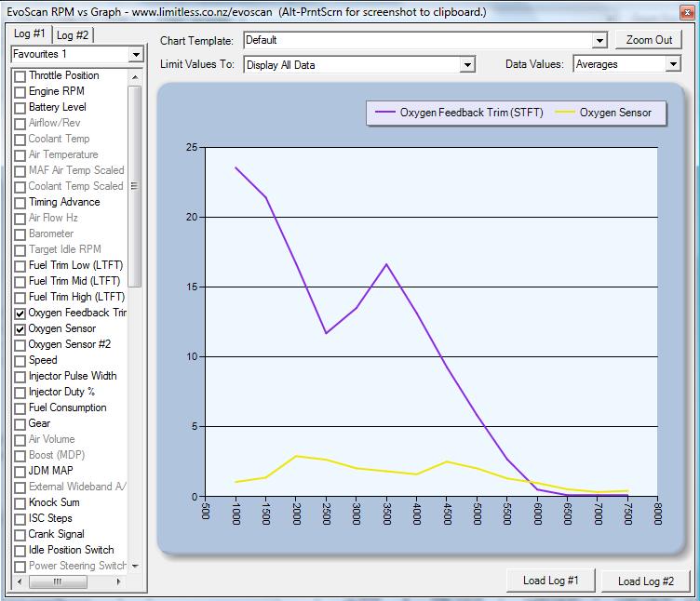This screenshot has height=601, width=700.
Task: Enable Fuel Trim Mid (LTFT) checkbox
Action: tap(20, 282)
